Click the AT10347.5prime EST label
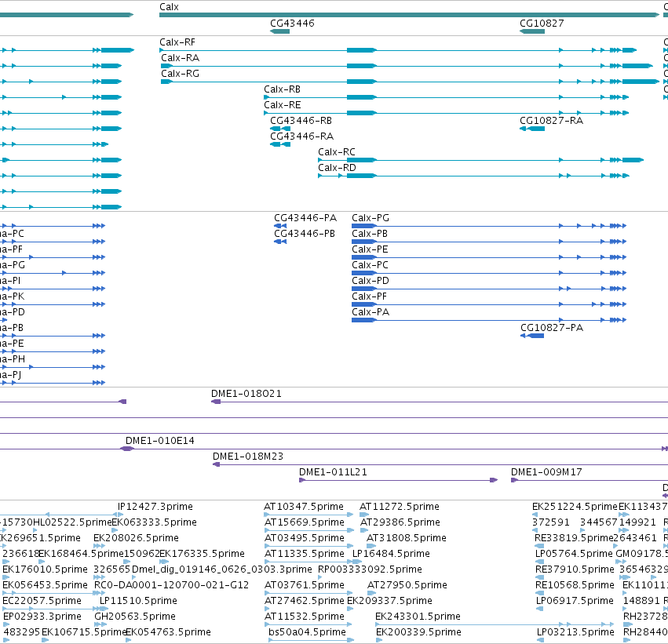 tap(304, 507)
